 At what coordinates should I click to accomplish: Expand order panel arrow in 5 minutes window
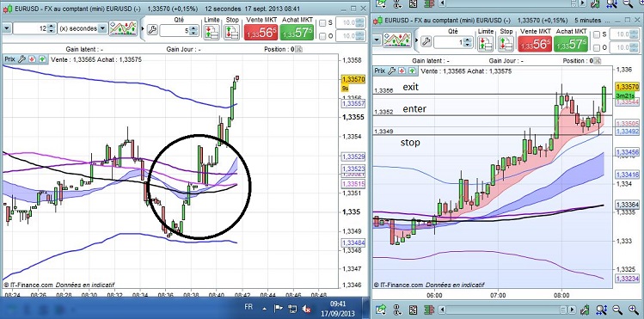coord(417,40)
